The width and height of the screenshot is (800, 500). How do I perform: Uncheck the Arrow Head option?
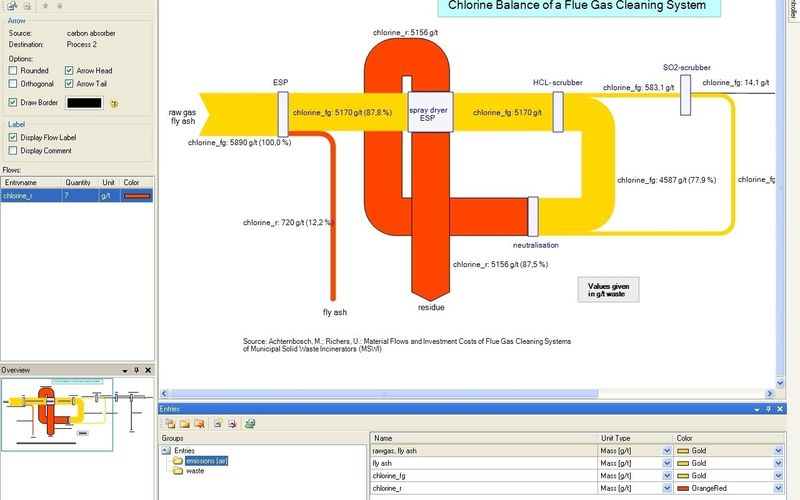[69, 70]
